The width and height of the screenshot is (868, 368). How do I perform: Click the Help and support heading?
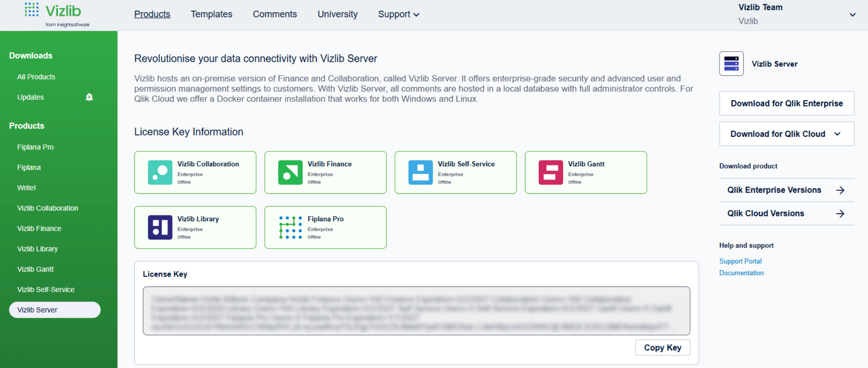746,245
